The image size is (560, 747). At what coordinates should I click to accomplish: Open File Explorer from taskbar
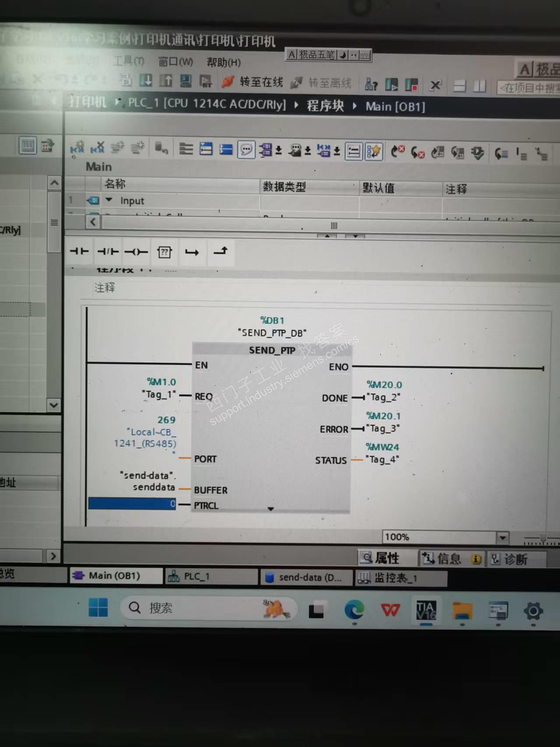462,610
